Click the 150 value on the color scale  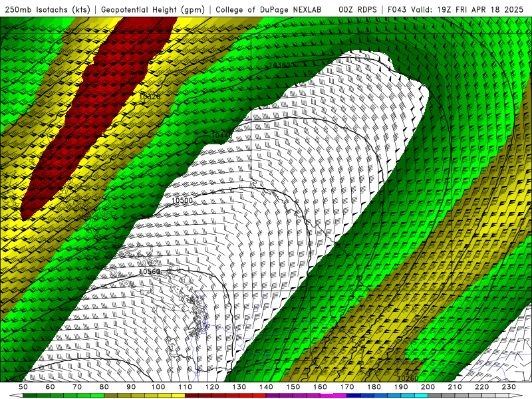click(x=293, y=387)
